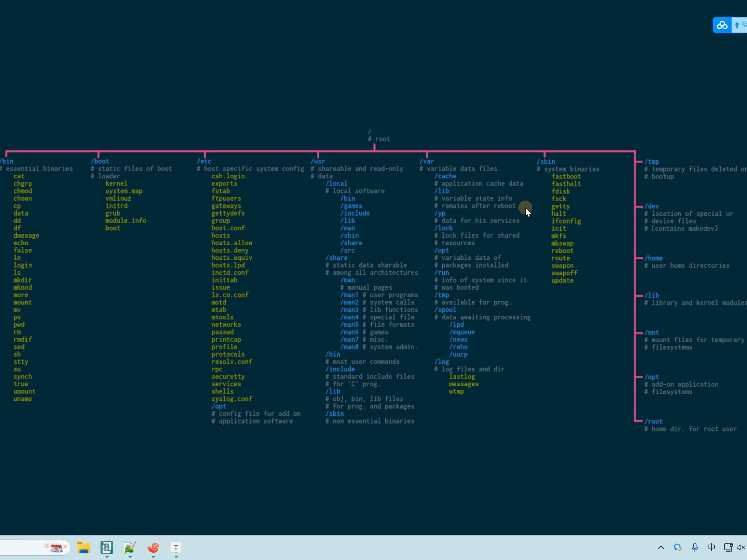Screen dimensions: 747x560
Task: Click the '/home' directory on the right branch
Action: tap(653, 258)
